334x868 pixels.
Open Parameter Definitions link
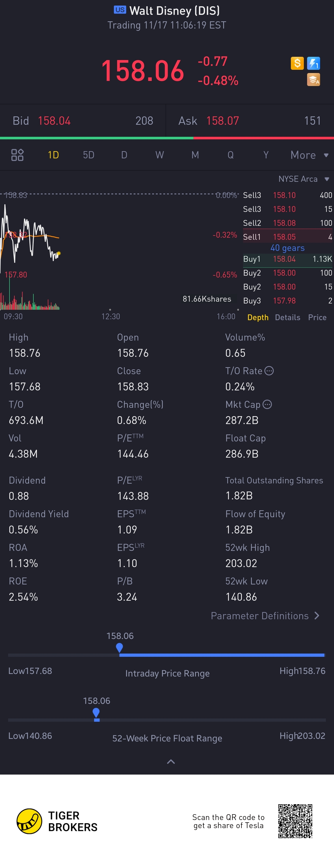point(265,616)
